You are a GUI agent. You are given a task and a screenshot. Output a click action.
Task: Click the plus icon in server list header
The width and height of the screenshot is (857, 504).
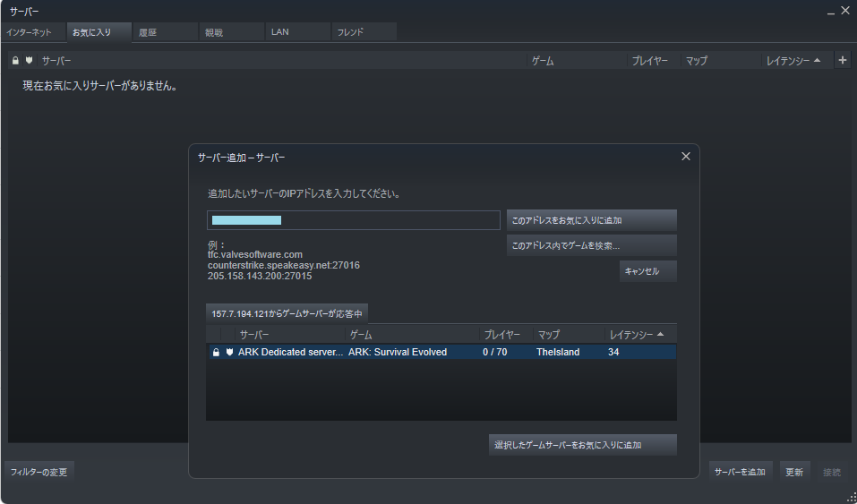[x=842, y=60]
